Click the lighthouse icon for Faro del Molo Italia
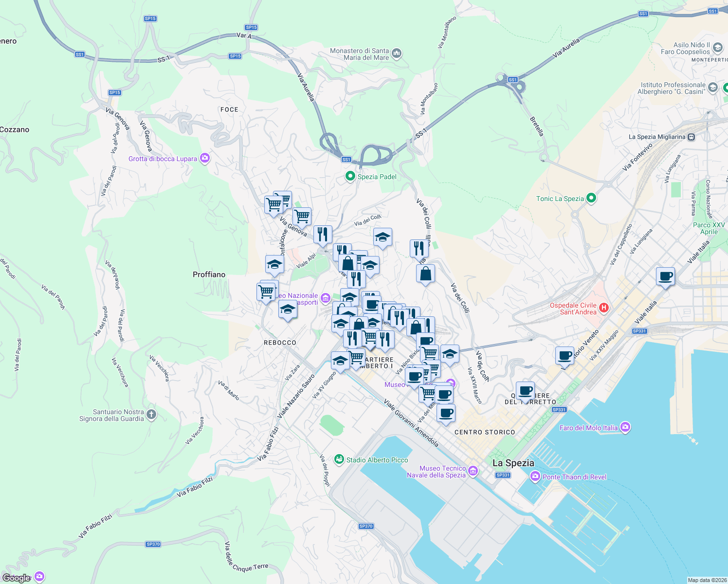The height and width of the screenshot is (584, 728). pyautogui.click(x=626, y=427)
